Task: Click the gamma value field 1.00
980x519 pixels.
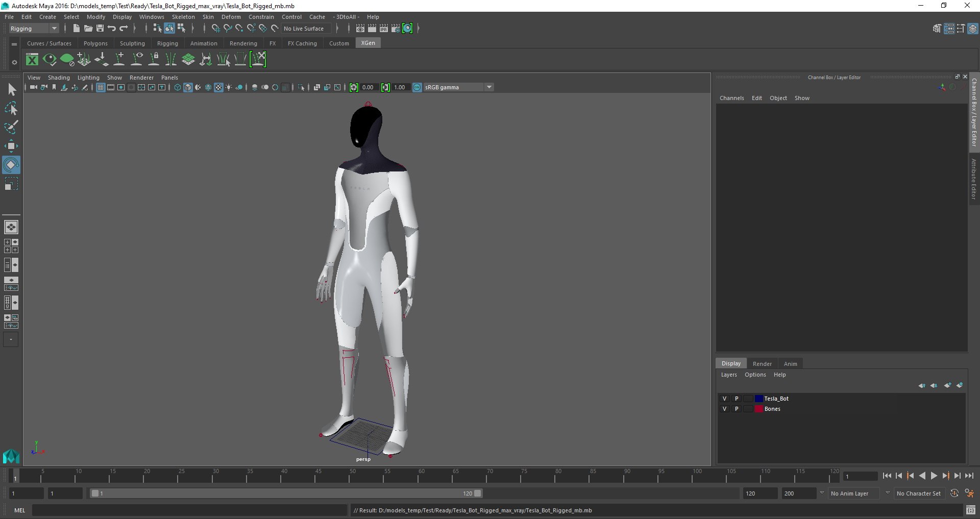Action: [400, 87]
